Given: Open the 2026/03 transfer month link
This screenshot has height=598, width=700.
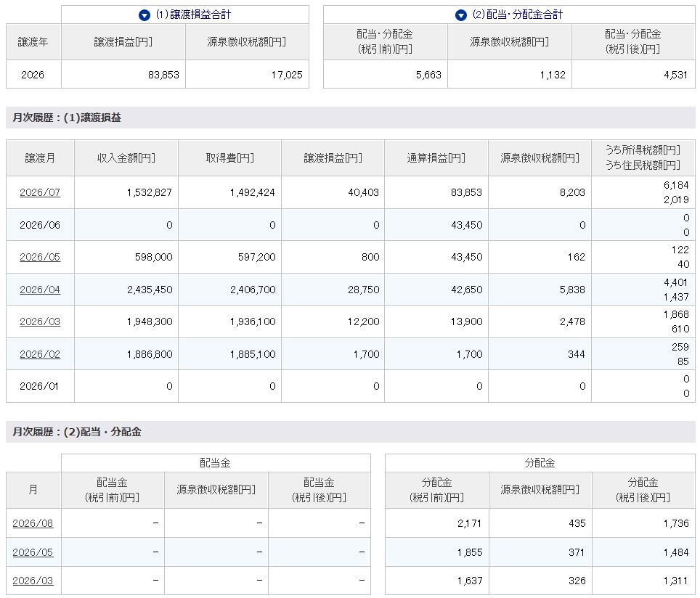Looking at the screenshot, I should click(x=40, y=321).
